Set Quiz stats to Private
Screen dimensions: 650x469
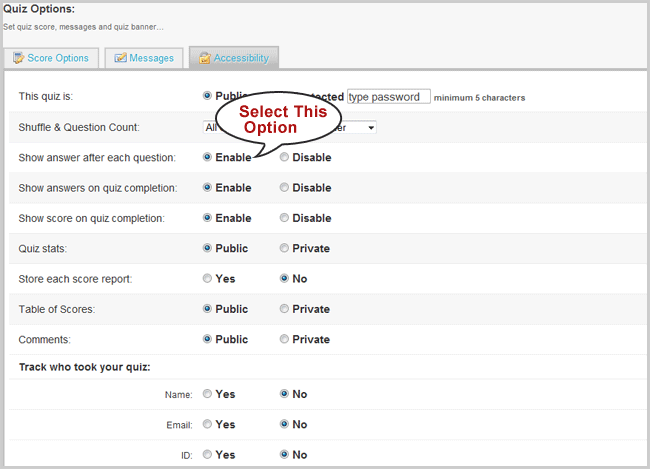pyautogui.click(x=284, y=248)
